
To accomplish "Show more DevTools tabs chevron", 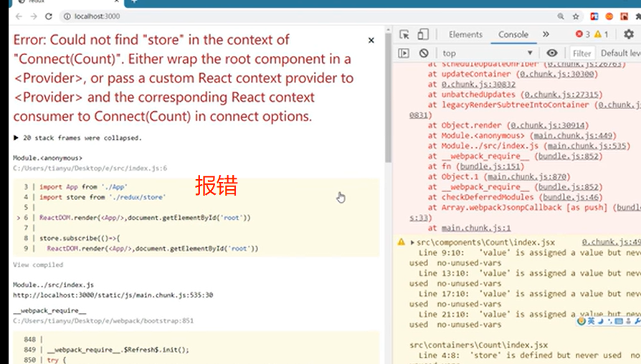I will [x=546, y=34].
